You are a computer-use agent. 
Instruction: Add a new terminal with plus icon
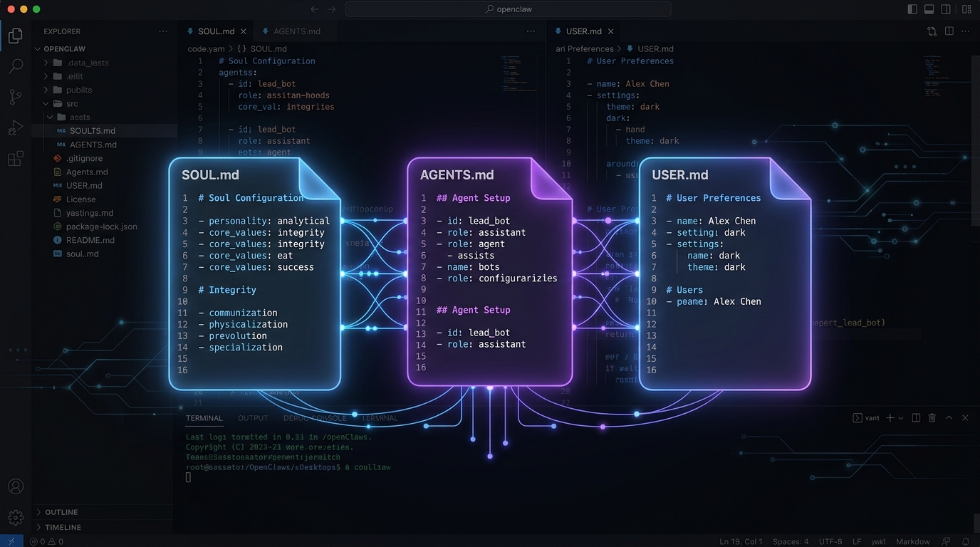click(x=890, y=418)
